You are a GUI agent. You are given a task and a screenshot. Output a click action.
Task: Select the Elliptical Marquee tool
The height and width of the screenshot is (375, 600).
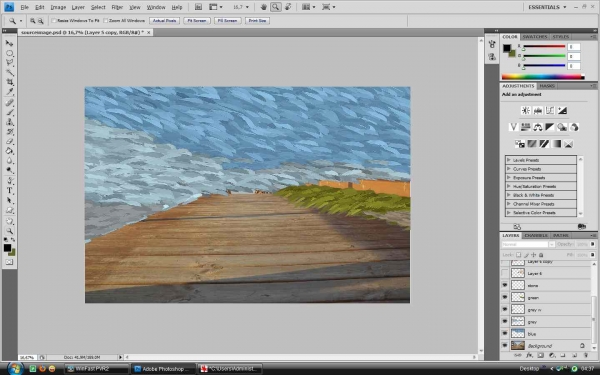9,53
